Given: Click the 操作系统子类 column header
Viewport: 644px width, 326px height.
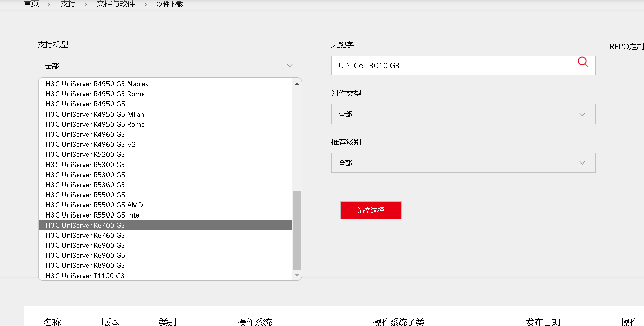Looking at the screenshot, I should (x=399, y=322).
